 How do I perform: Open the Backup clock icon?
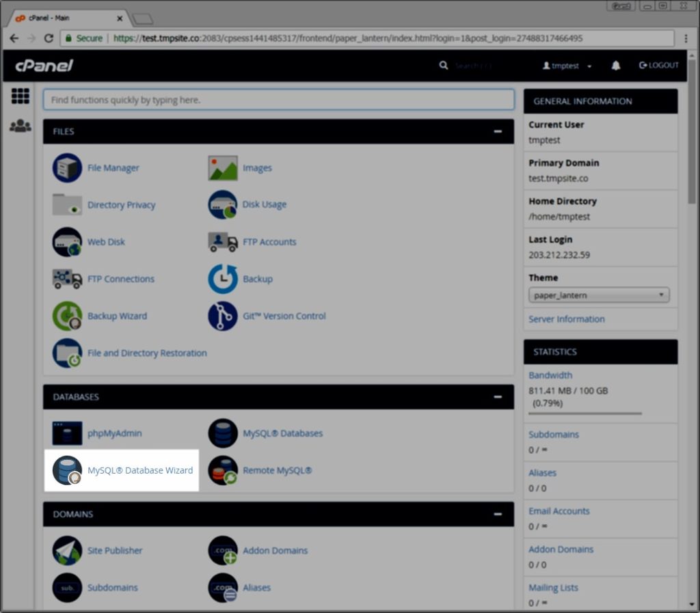pos(222,279)
